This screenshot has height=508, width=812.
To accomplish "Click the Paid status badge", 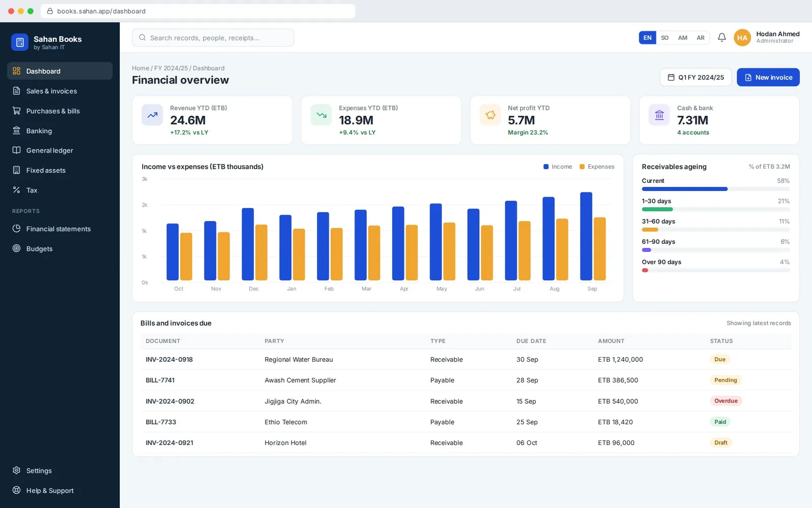I will pyautogui.click(x=720, y=422).
